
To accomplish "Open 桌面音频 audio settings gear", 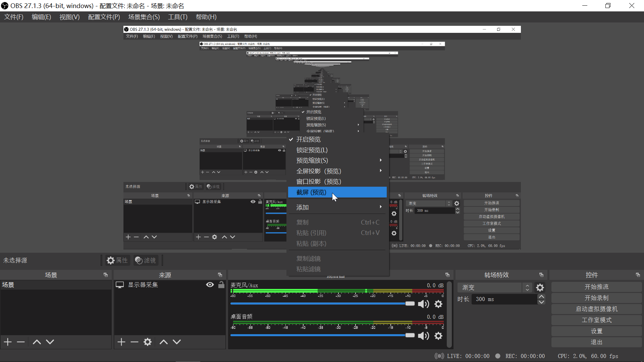I will (x=438, y=336).
